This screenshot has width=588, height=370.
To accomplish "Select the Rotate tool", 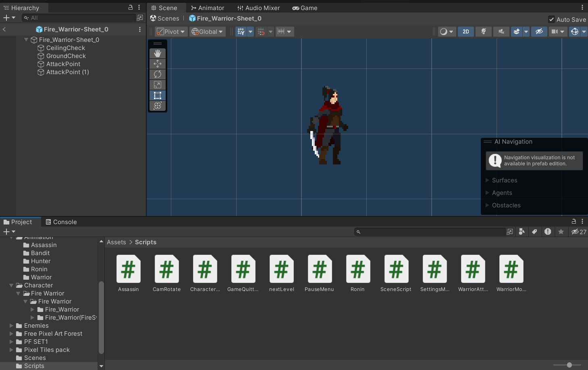I will coord(158,74).
